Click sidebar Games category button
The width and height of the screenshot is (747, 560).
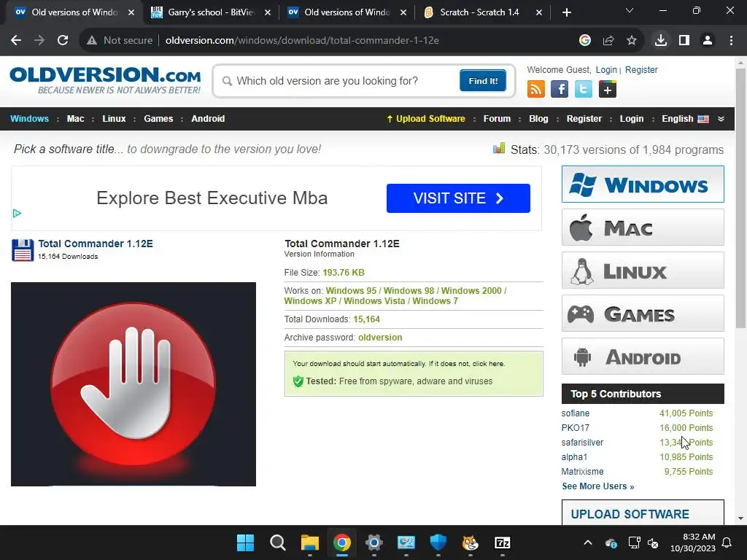coord(643,314)
